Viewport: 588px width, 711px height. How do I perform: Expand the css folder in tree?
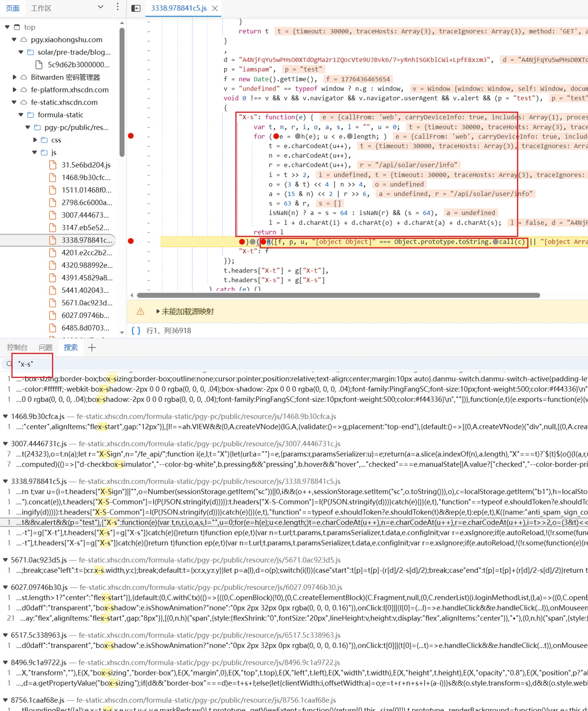click(35, 140)
